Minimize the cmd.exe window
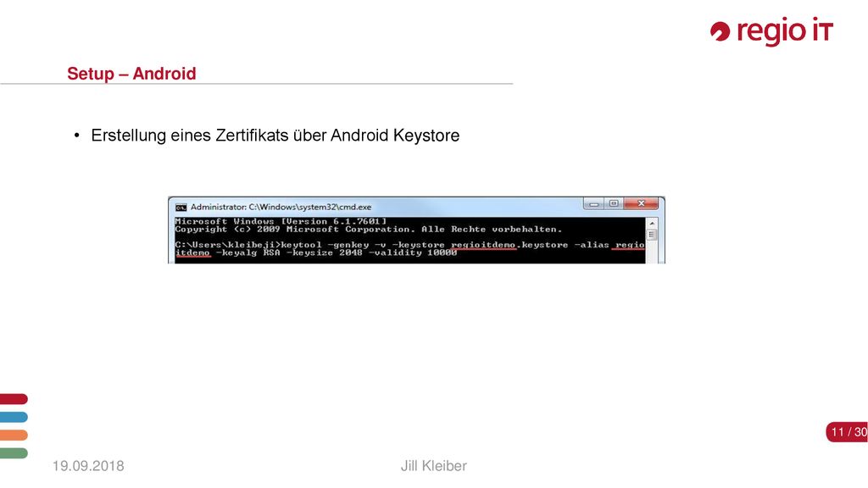The height and width of the screenshot is (488, 868). point(593,203)
